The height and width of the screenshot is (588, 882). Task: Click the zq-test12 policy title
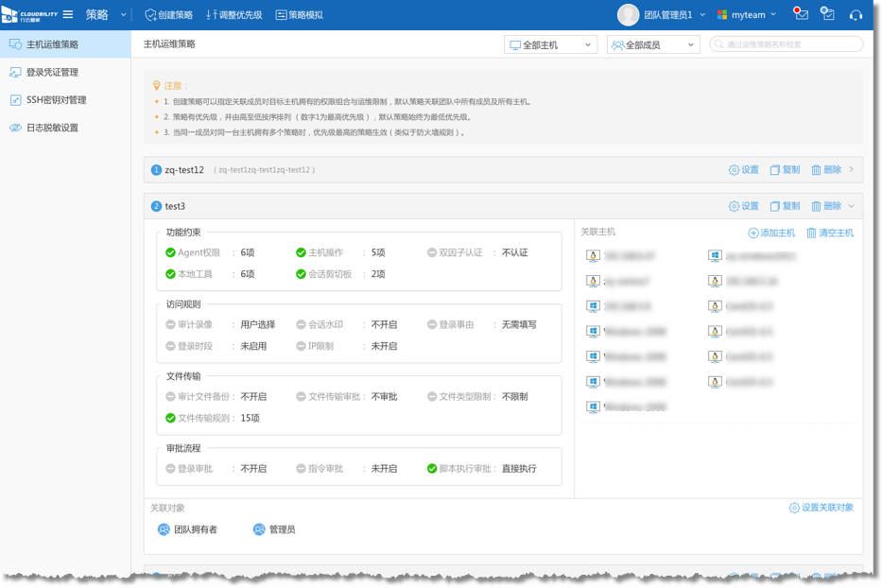184,170
